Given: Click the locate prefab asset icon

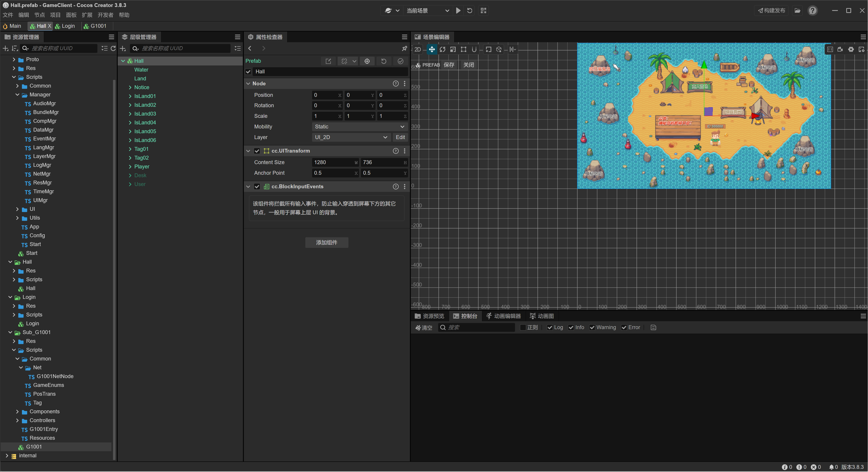Looking at the screenshot, I should click(367, 61).
